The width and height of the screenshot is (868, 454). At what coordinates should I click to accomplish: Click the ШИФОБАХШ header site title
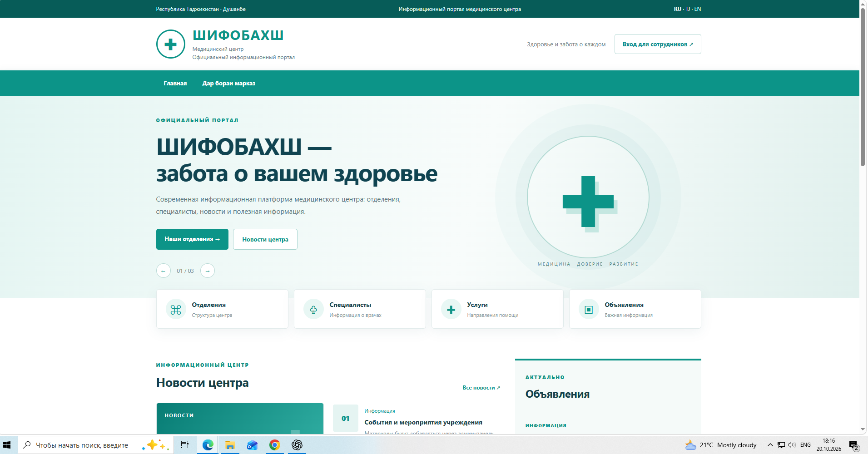coord(238,35)
